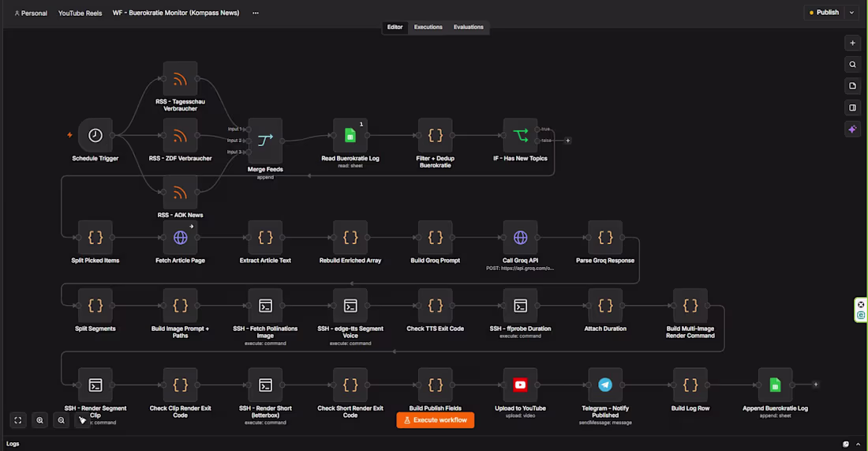The image size is (868, 451).
Task: Select the Check Short Render Exit Code node
Action: (x=350, y=385)
